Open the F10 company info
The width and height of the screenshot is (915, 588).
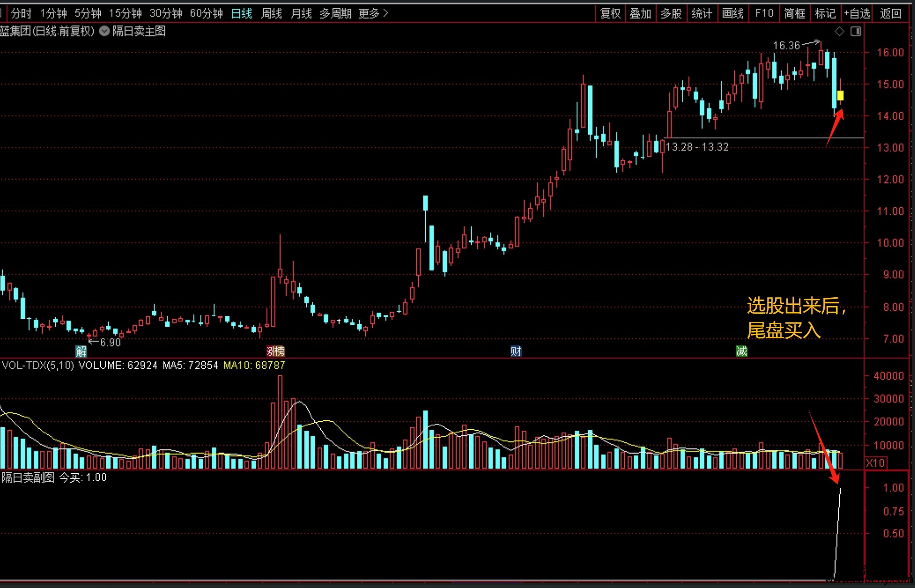[764, 14]
